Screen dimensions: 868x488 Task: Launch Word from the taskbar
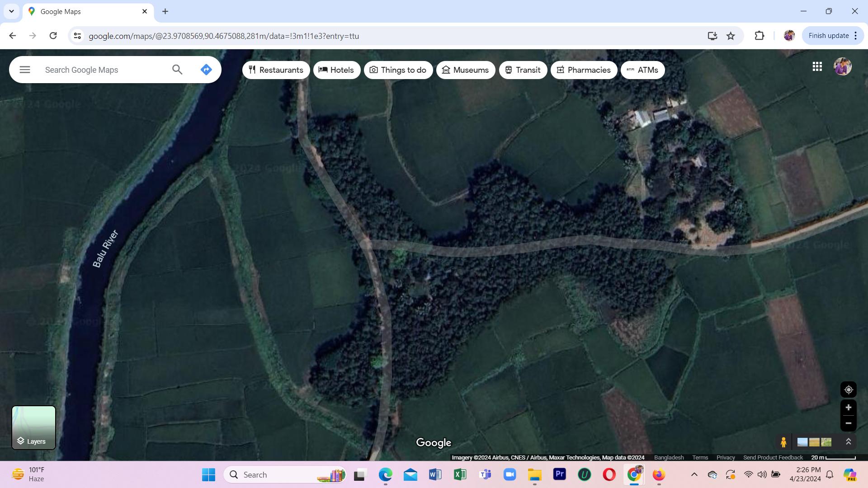click(435, 474)
